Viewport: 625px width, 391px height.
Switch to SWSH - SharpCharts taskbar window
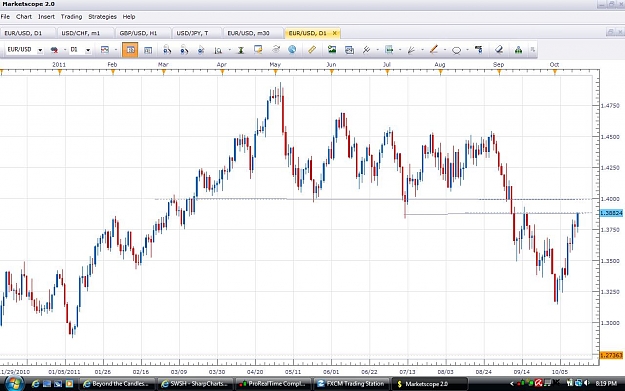coord(195,384)
